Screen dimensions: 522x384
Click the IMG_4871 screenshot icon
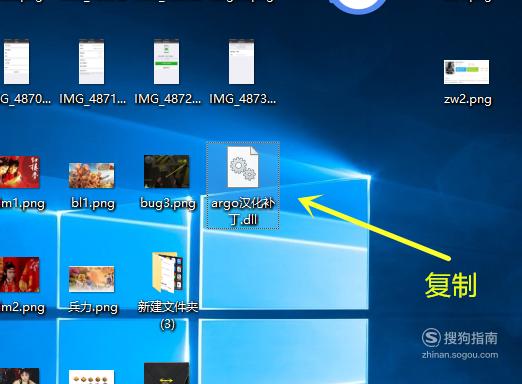(92, 62)
